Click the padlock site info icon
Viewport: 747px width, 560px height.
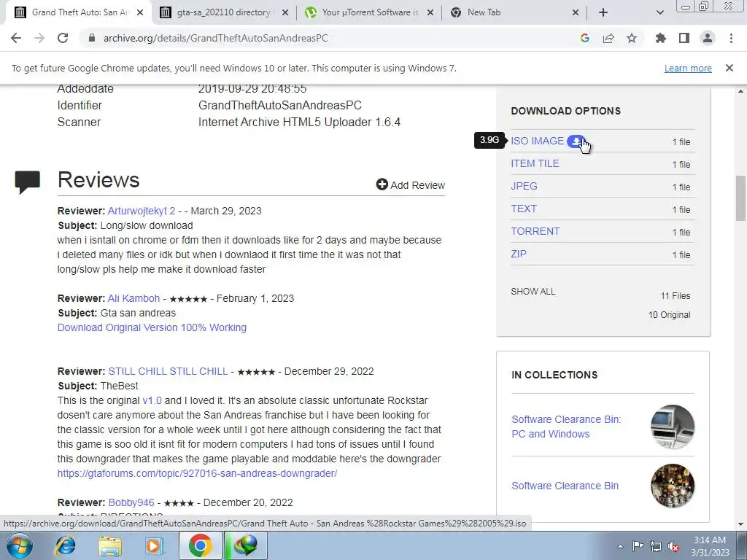click(92, 38)
